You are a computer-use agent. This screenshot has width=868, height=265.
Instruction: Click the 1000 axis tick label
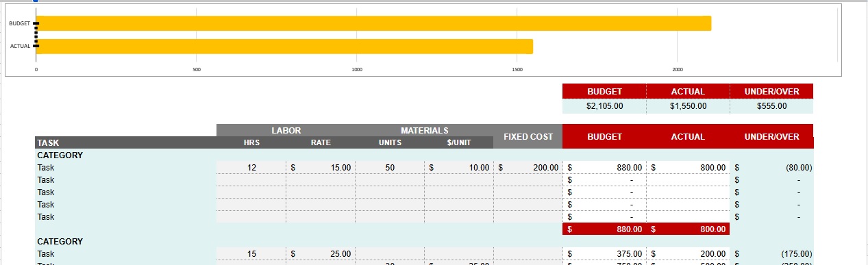tap(357, 70)
